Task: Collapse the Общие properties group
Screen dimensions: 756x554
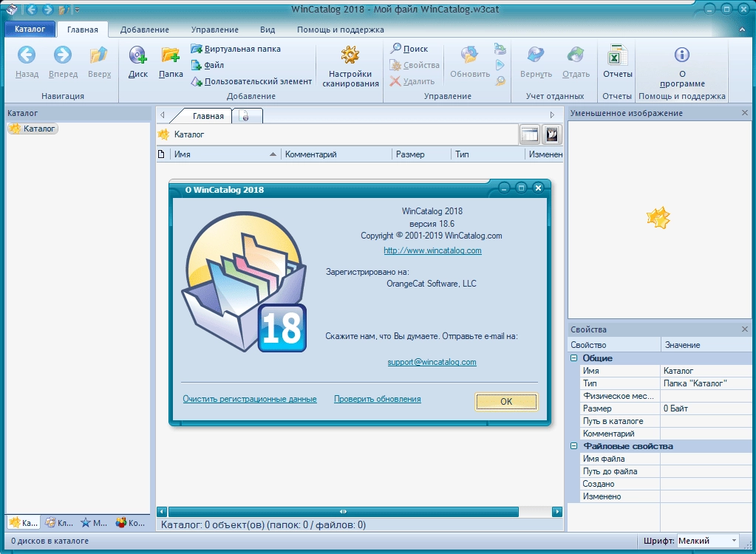Action: [x=573, y=358]
